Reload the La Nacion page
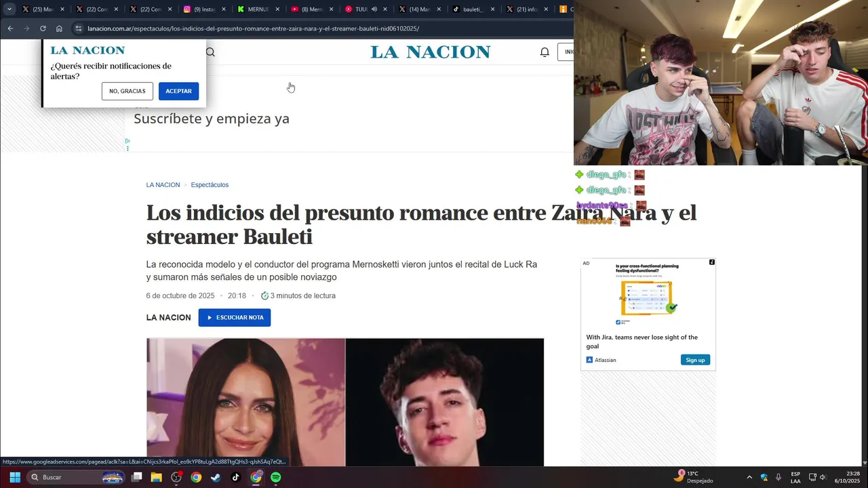 (x=43, y=28)
